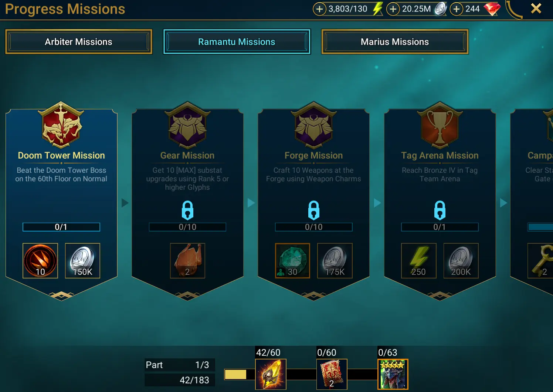Screen dimensions: 553x392
Task: Click arrow between Gear and Forge missions
Action: (251, 203)
